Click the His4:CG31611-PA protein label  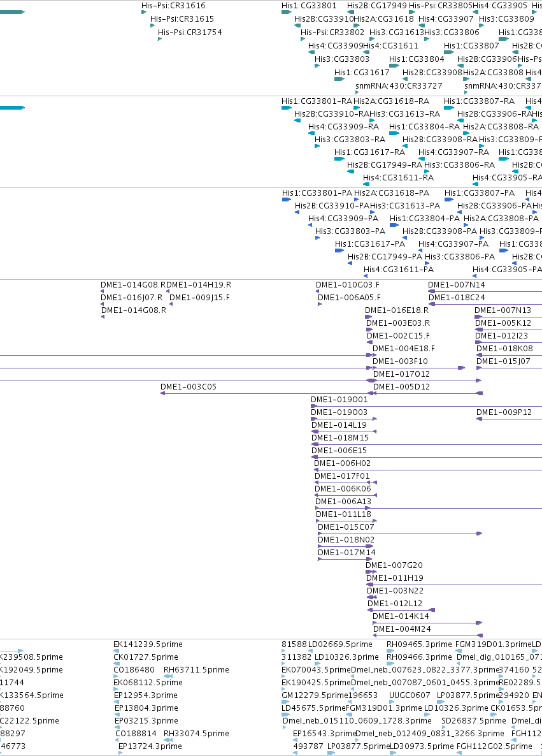click(x=399, y=270)
